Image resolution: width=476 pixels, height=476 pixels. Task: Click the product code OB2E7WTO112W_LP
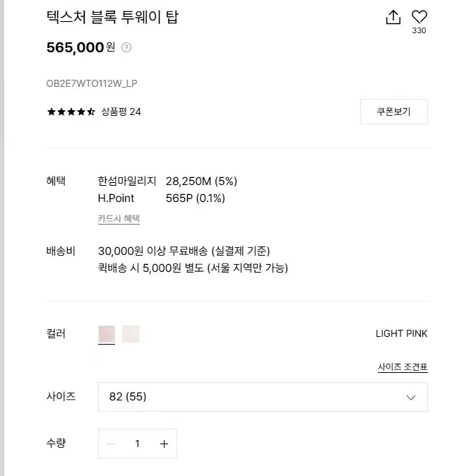[92, 83]
